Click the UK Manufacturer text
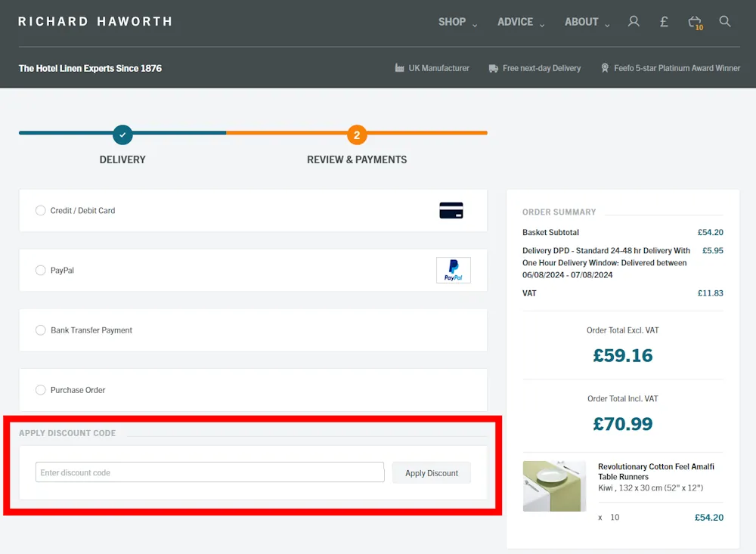 click(438, 69)
